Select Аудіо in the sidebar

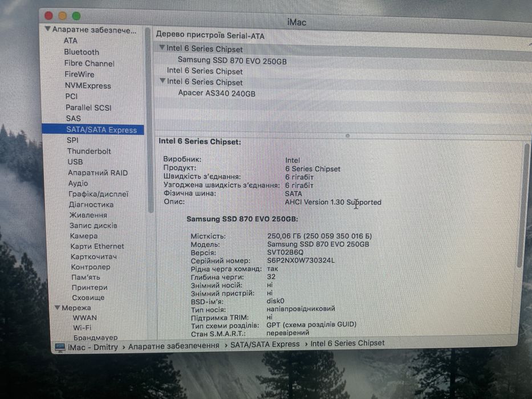pos(78,183)
